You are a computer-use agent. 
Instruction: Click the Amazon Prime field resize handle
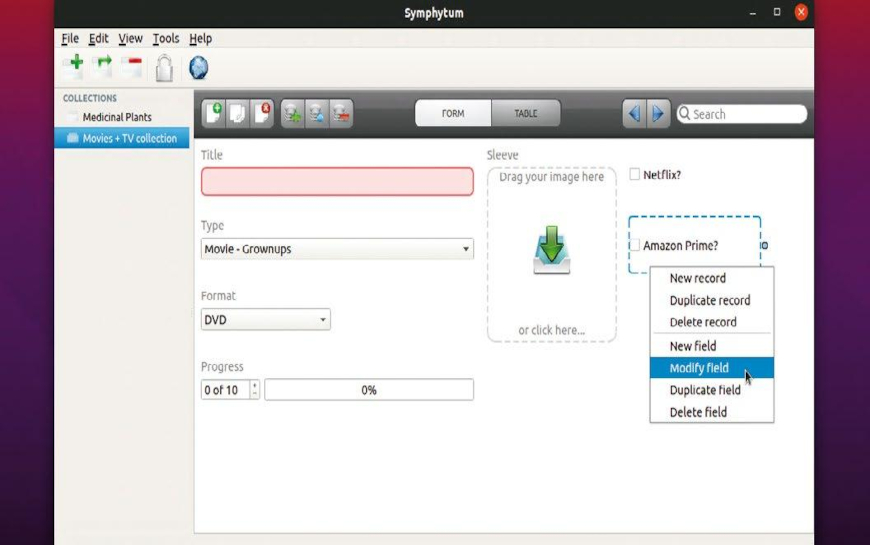coord(765,245)
